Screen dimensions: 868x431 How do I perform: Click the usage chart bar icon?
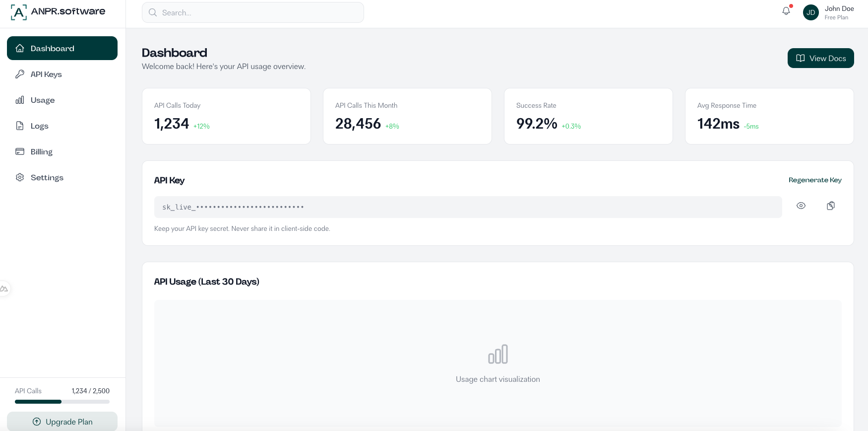(498, 354)
